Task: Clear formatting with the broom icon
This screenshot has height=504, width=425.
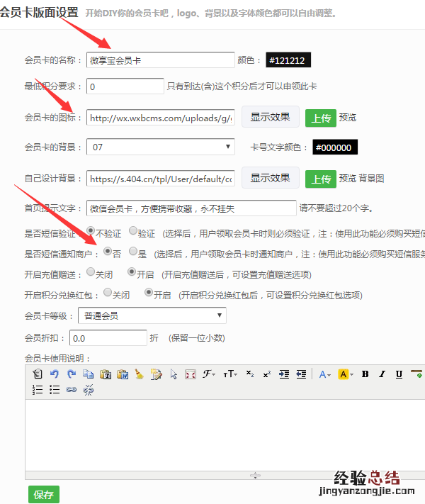Action: 139,374
